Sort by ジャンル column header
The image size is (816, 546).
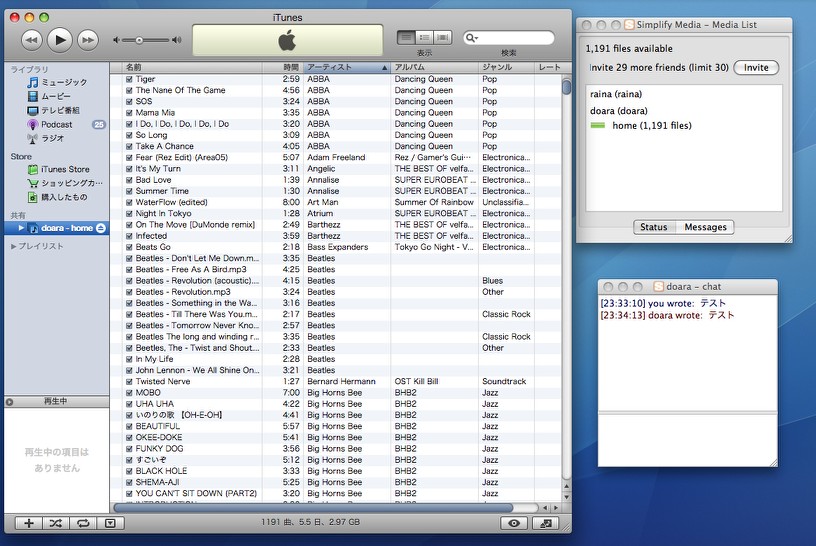(506, 67)
